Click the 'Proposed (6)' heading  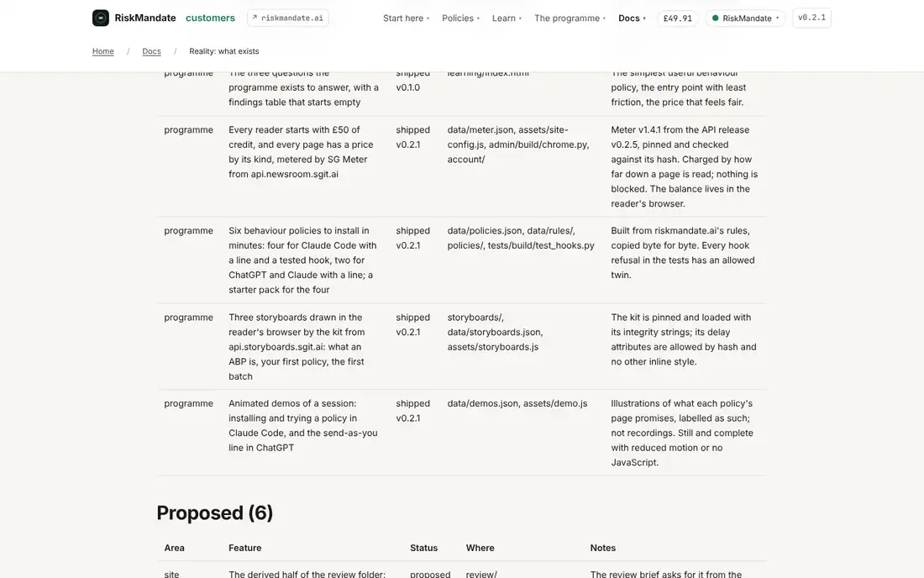tap(214, 512)
